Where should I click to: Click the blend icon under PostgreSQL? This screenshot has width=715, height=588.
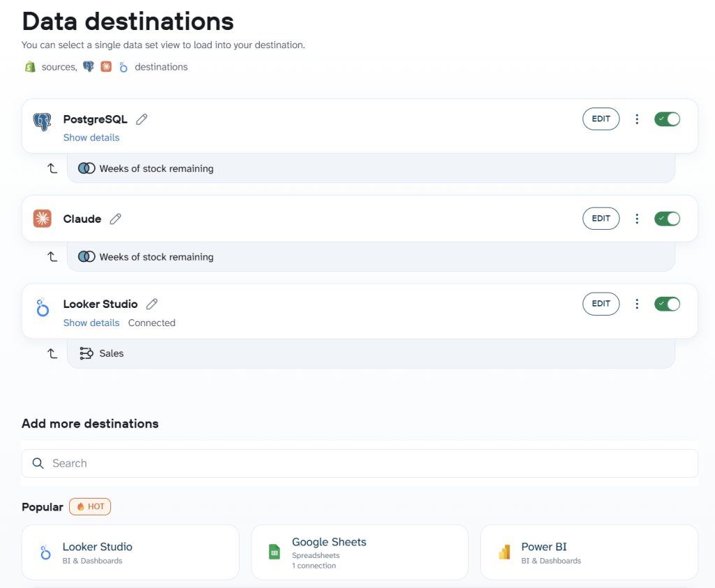[x=87, y=168]
